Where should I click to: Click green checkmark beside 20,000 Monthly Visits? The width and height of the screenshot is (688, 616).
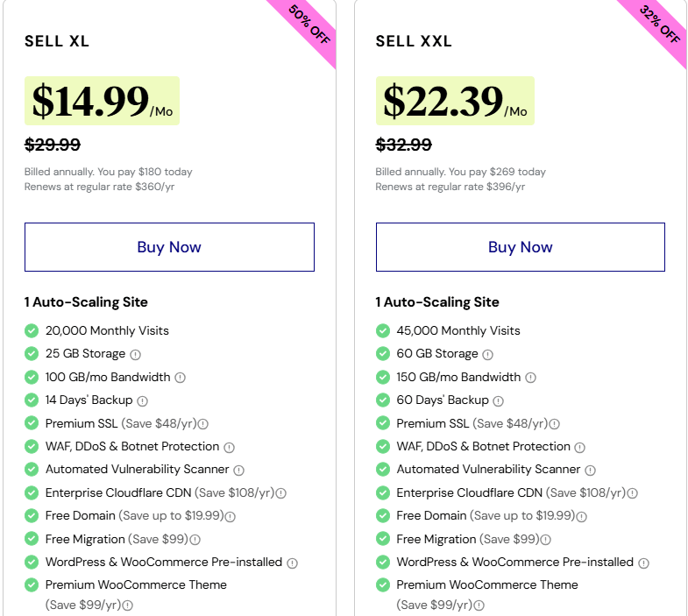coord(32,331)
